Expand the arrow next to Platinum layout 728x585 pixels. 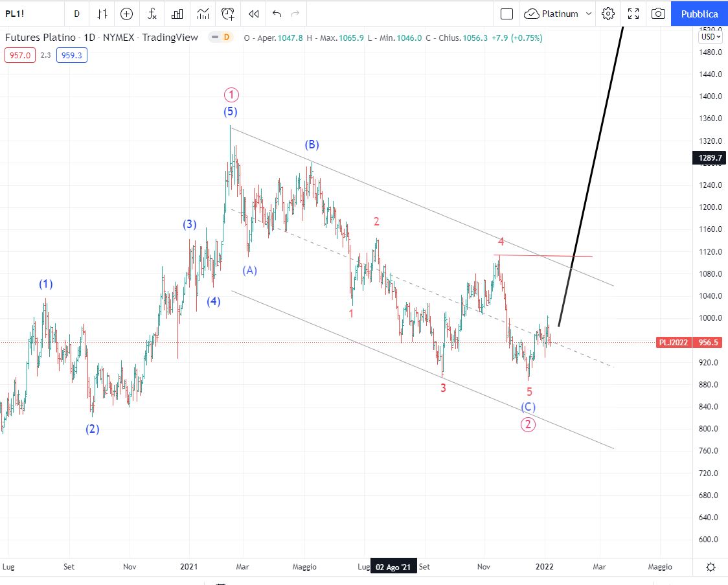point(589,14)
